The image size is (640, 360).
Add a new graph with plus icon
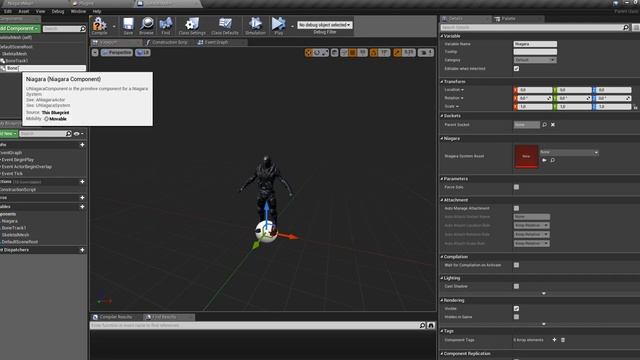pos(82,145)
